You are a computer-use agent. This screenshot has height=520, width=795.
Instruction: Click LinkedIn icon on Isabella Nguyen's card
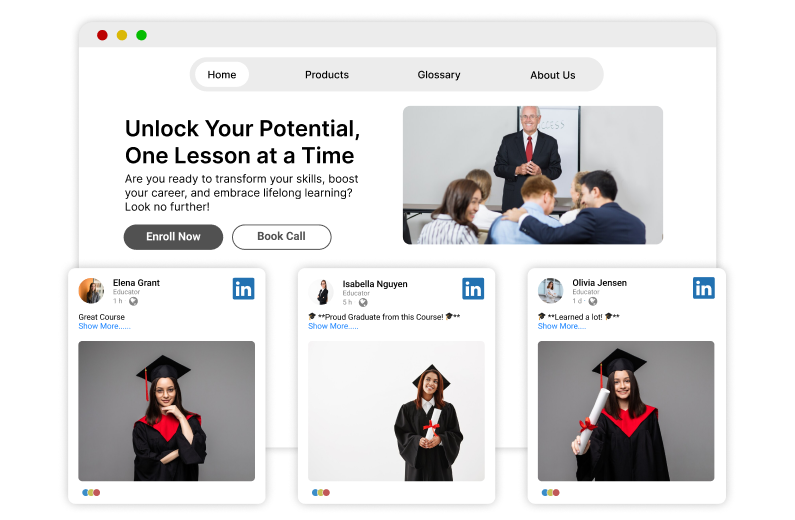(x=473, y=289)
